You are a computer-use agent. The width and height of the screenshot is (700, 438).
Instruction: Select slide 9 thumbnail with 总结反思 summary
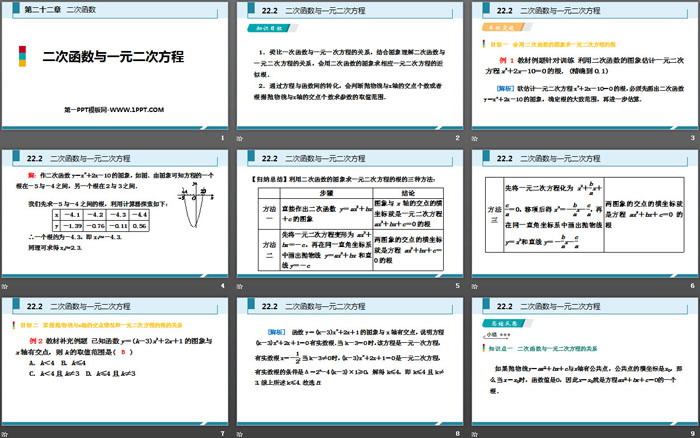585,361
